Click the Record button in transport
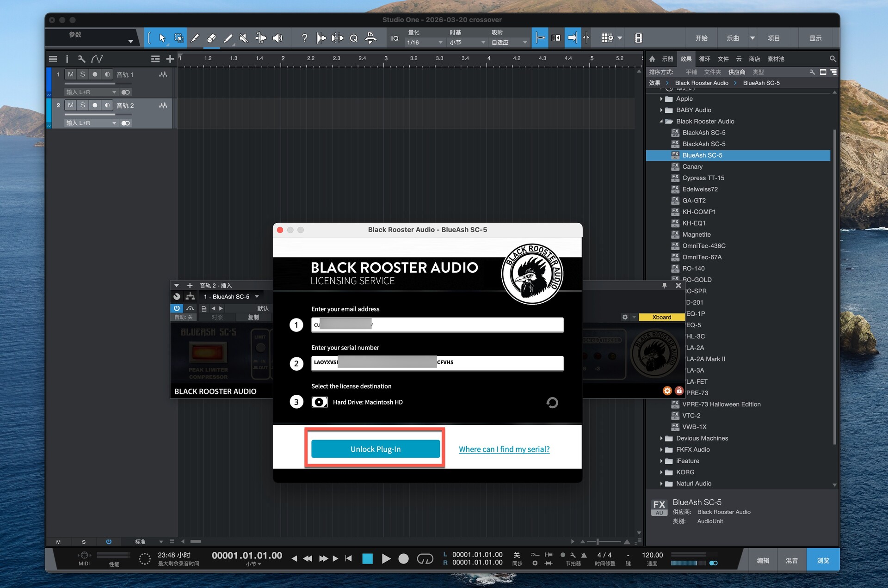 pos(403,559)
